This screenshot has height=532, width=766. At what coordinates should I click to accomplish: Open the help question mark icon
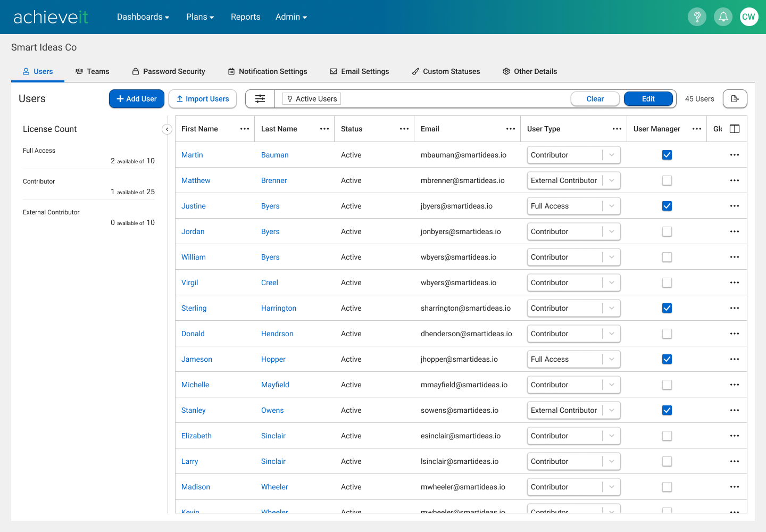[697, 17]
